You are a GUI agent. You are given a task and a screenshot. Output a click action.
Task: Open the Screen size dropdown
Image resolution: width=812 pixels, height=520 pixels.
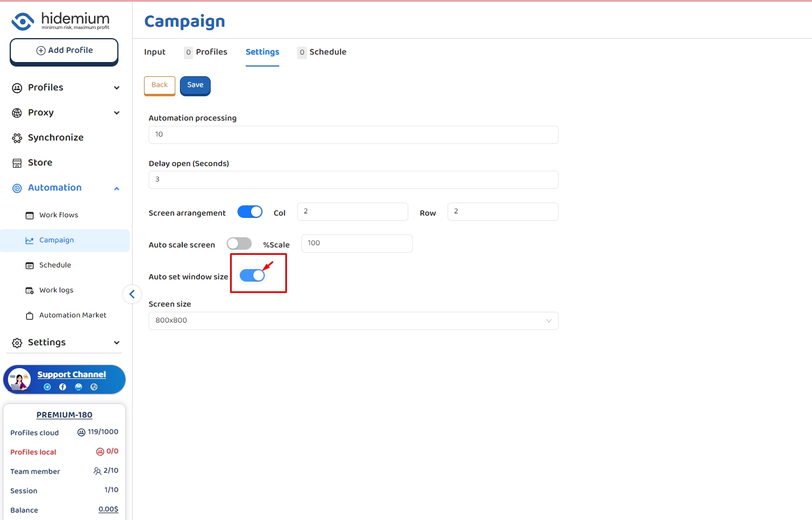click(x=353, y=321)
